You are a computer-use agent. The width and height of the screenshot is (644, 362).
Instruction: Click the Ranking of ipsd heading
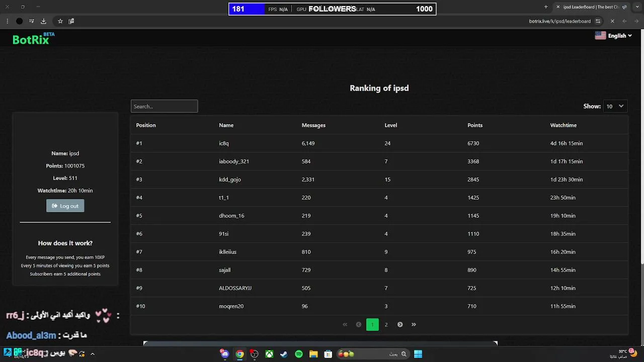[x=379, y=88]
